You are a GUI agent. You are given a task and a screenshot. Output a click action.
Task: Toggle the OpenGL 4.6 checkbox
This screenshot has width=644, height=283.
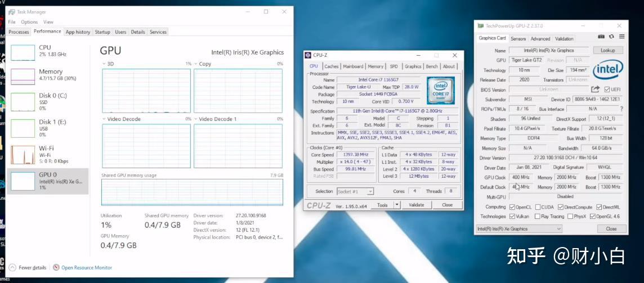pos(593,216)
